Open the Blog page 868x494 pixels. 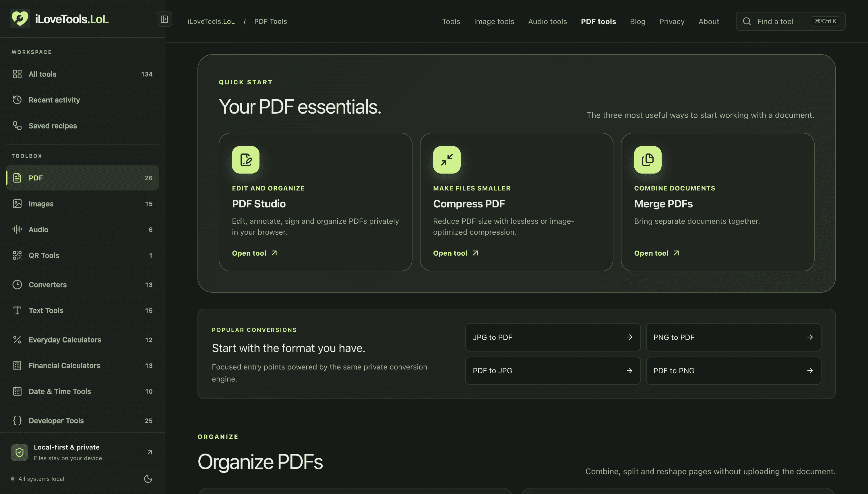(x=638, y=22)
